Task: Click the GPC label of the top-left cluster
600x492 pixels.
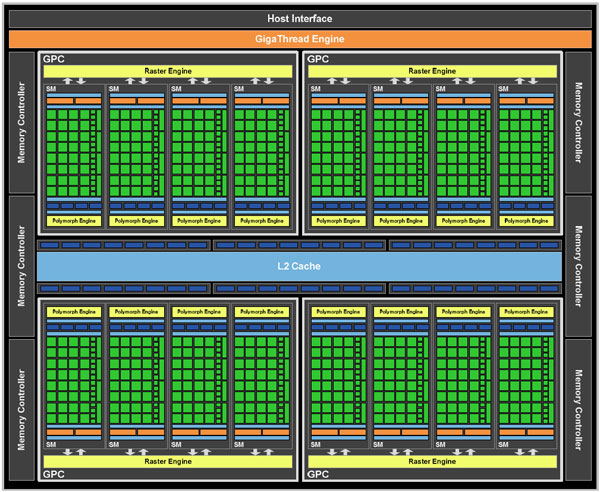Action: [x=54, y=59]
